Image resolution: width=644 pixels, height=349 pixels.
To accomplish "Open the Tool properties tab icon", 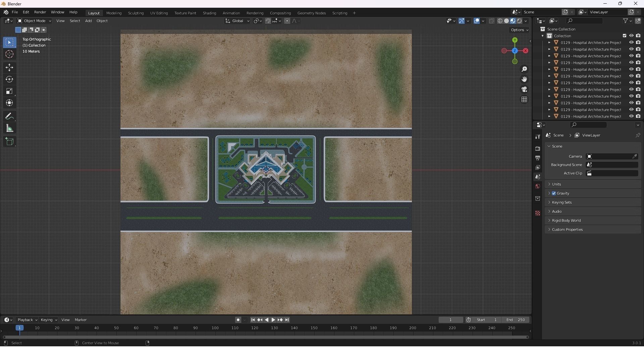I will [x=538, y=137].
